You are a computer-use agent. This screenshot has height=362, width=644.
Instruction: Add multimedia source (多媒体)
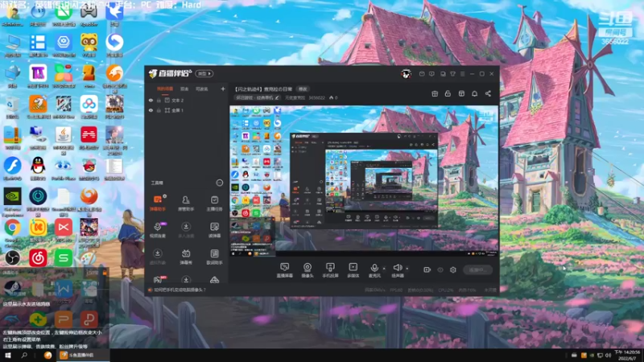coord(353,270)
